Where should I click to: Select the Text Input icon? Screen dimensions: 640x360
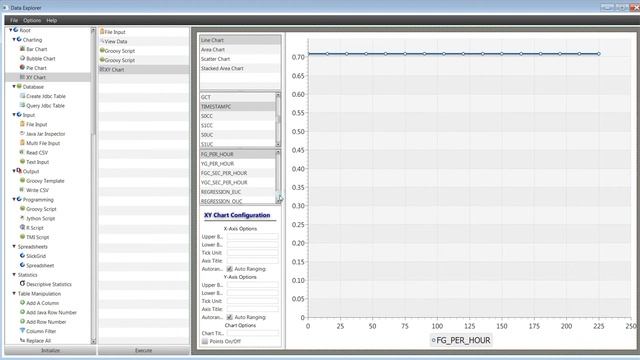point(22,161)
